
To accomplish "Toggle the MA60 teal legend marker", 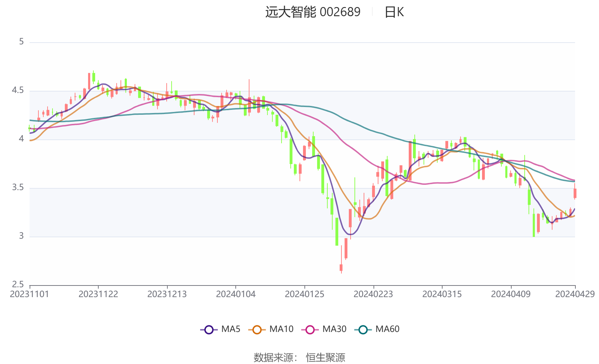I will [363, 330].
